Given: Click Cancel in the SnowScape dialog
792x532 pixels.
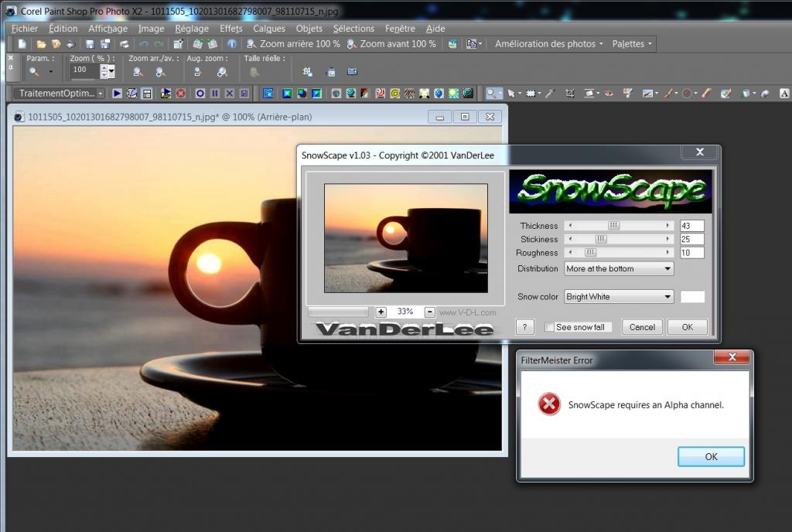Looking at the screenshot, I should click(642, 327).
